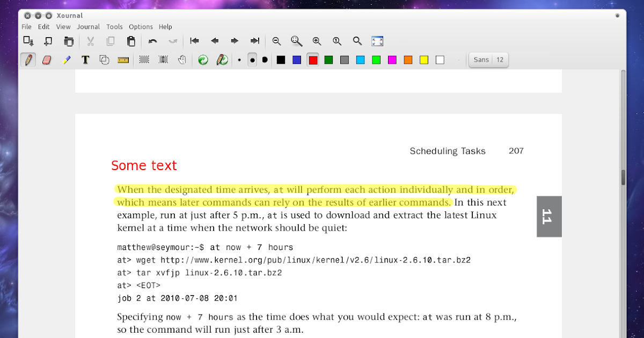The image size is (644, 338).
Task: Choose the thick pen thickness dot
Action: click(x=265, y=60)
